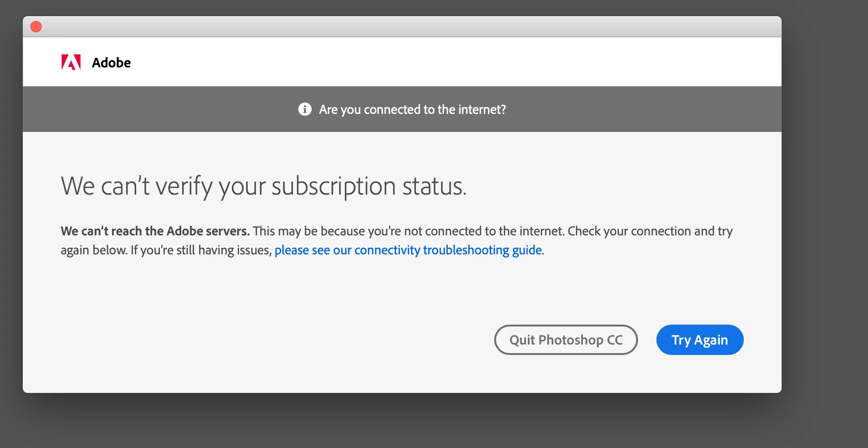Close the dialog with the red button
The image size is (868, 448).
pyautogui.click(x=36, y=27)
